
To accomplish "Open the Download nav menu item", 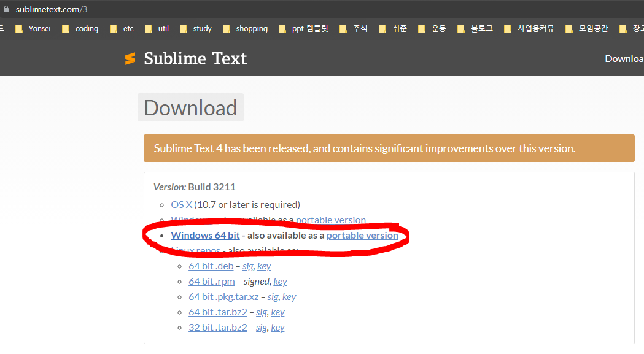I will pos(624,59).
